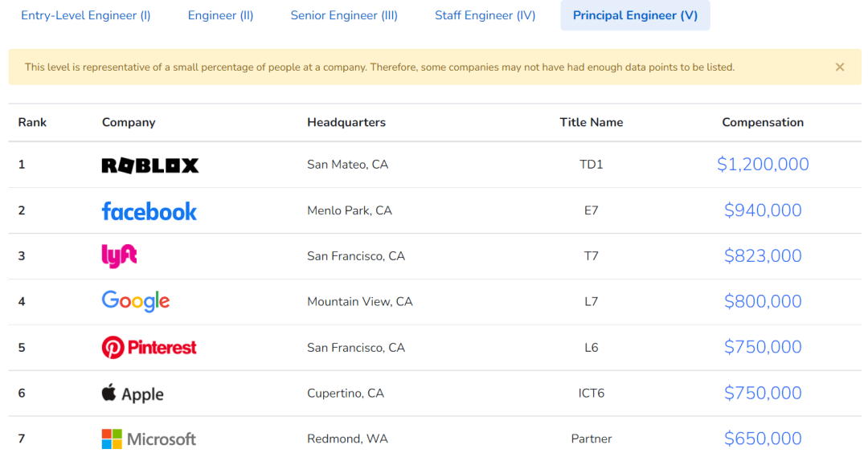Select the L6 title cell
This screenshot has height=457, width=868.
click(x=592, y=348)
